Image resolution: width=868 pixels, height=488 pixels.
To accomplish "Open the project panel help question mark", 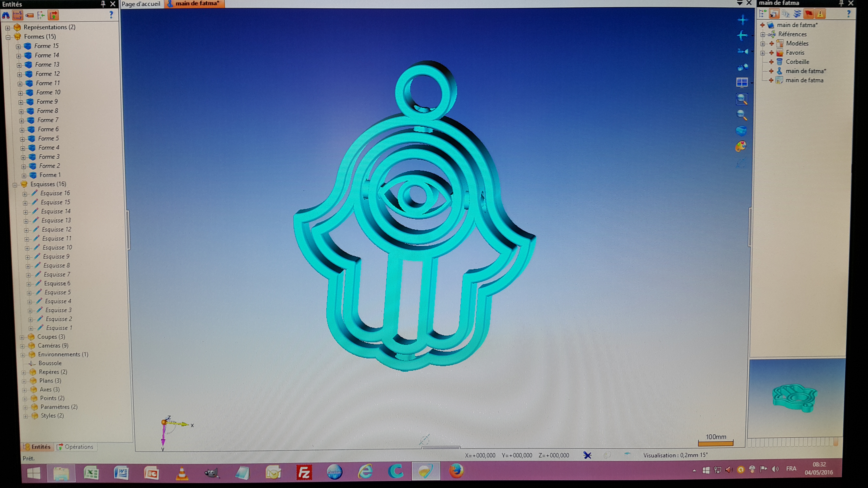I will tap(848, 14).
